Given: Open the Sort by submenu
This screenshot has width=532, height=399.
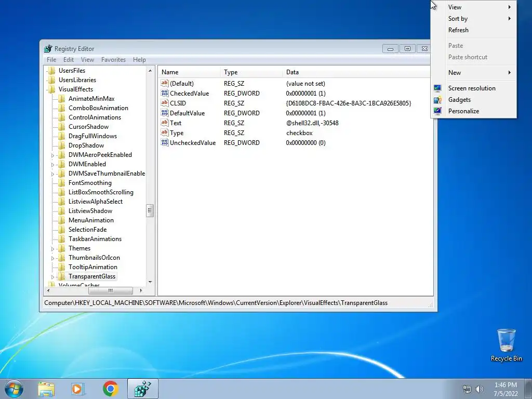Looking at the screenshot, I should (x=474, y=19).
